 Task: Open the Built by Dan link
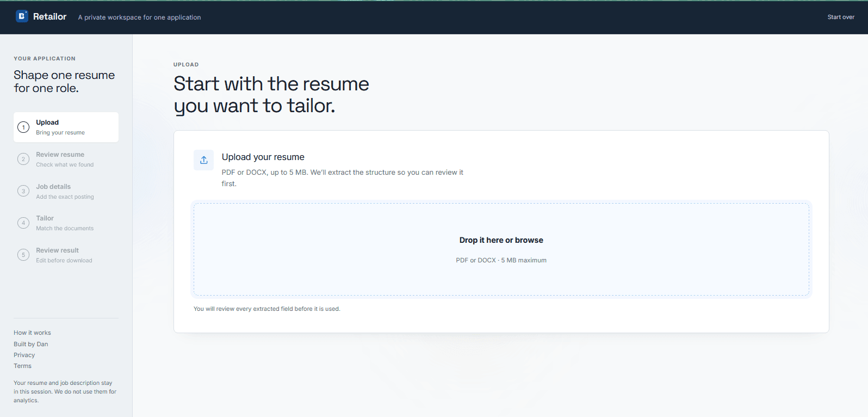tap(31, 344)
